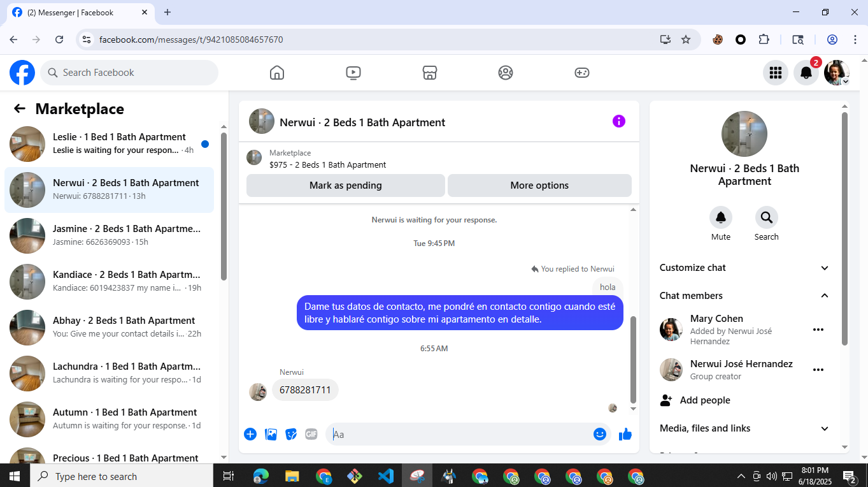Click the right info panel scrollbar
The height and width of the screenshot is (487, 868).
(845, 228)
